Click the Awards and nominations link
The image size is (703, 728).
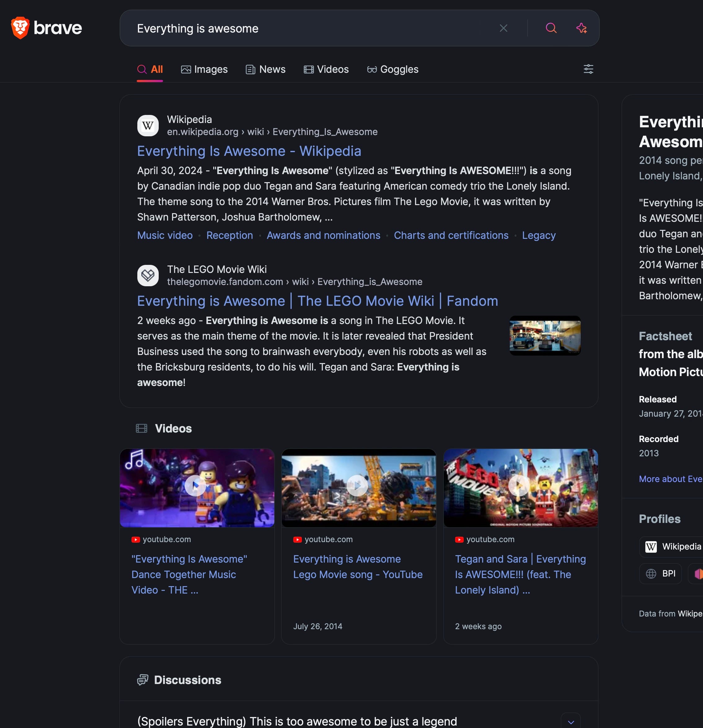(323, 235)
